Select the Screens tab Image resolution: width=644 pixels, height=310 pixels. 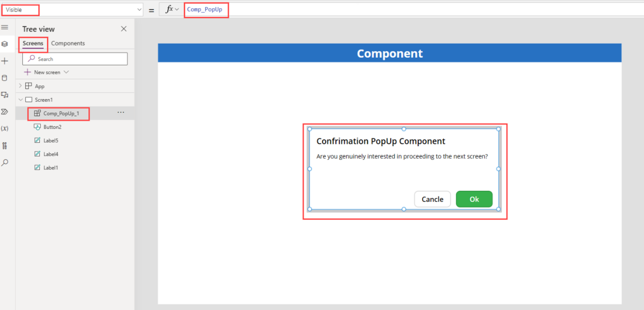33,43
